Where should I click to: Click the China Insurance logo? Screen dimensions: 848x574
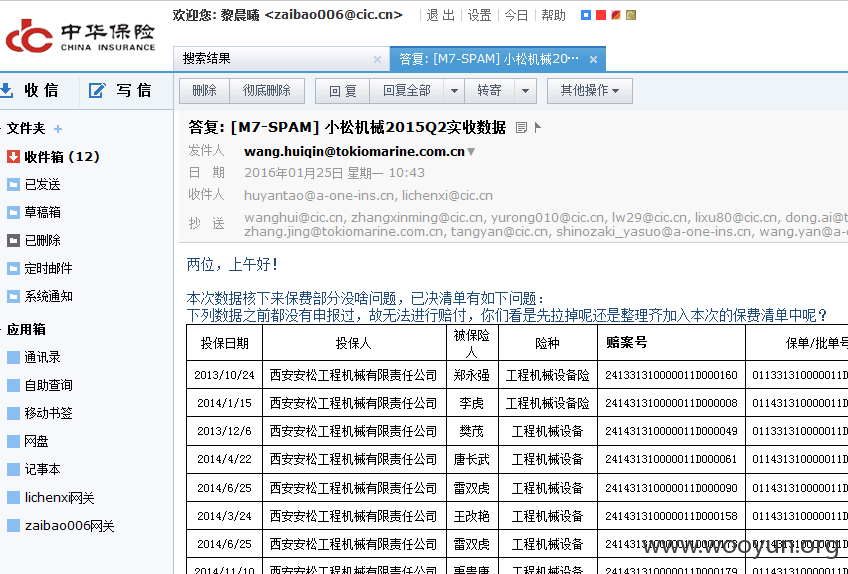(80, 36)
